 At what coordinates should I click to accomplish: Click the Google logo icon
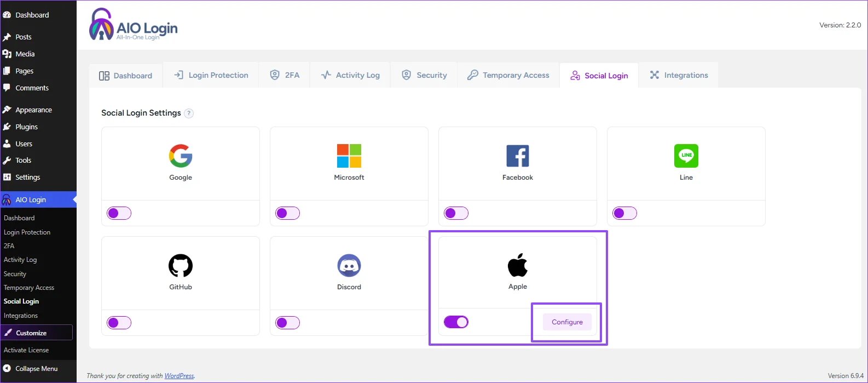[181, 156]
